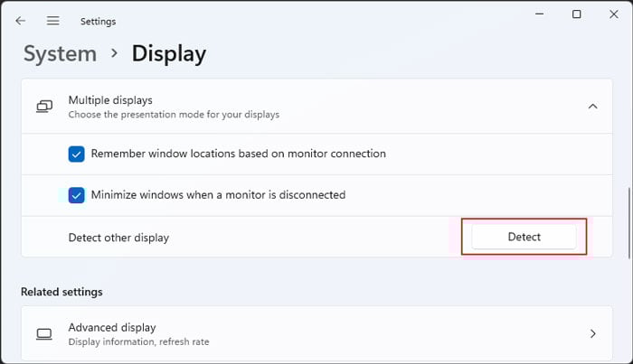Image resolution: width=633 pixels, height=364 pixels.
Task: Click the Display page heading
Action: pos(169,54)
